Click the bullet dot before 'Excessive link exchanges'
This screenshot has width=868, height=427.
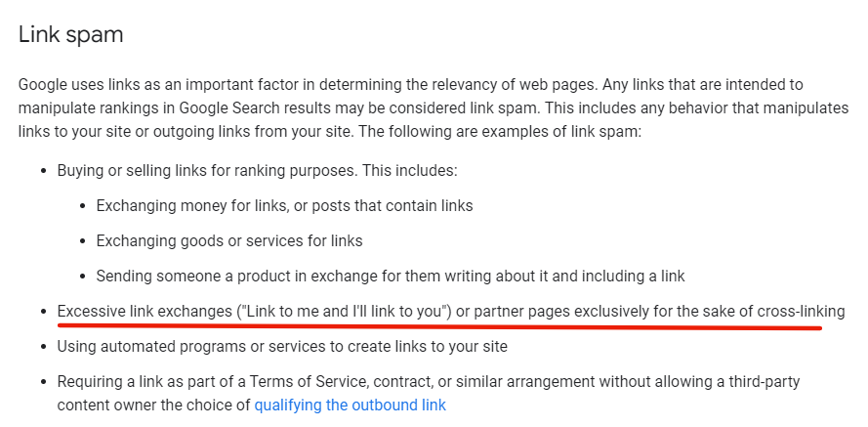point(43,312)
